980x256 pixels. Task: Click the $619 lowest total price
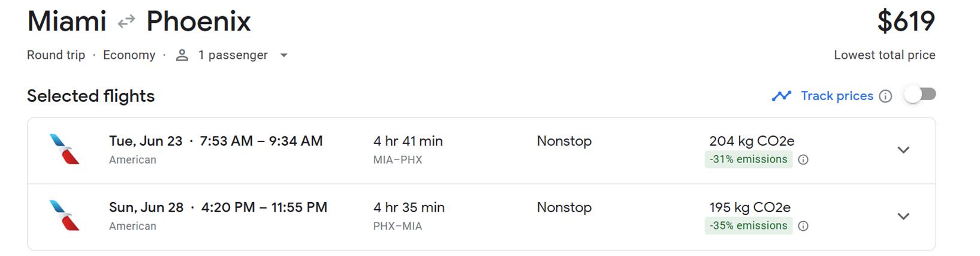tap(906, 22)
